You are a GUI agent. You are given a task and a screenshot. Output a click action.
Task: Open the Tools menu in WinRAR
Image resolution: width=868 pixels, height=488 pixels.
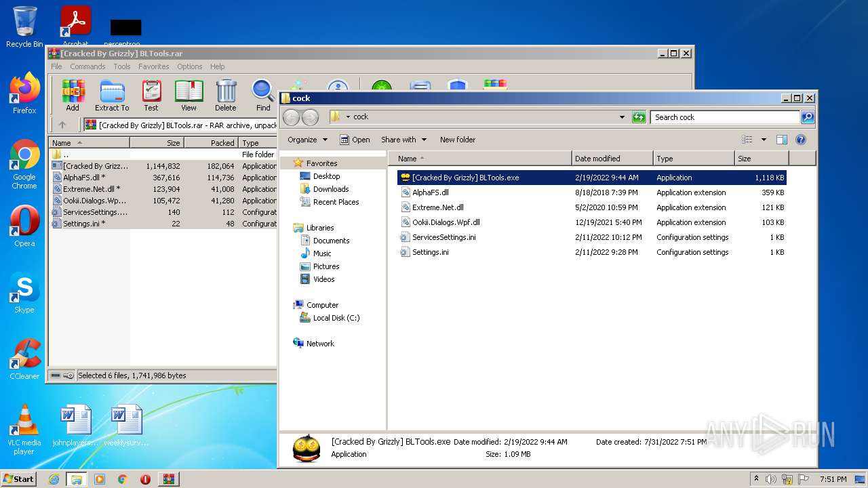coord(122,66)
